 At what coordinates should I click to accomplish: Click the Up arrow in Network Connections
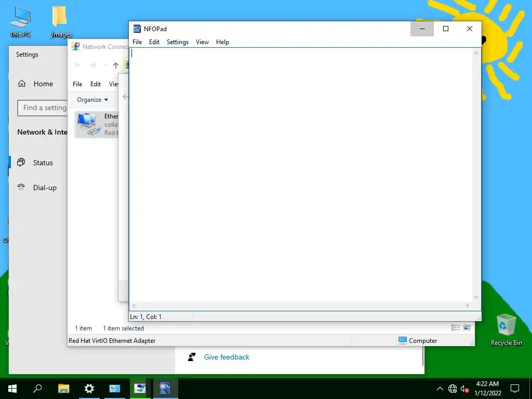(x=116, y=65)
